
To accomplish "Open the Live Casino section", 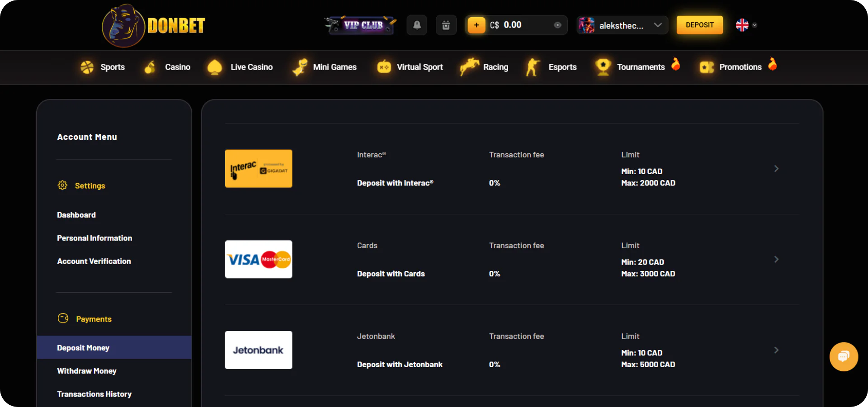I will pos(251,67).
